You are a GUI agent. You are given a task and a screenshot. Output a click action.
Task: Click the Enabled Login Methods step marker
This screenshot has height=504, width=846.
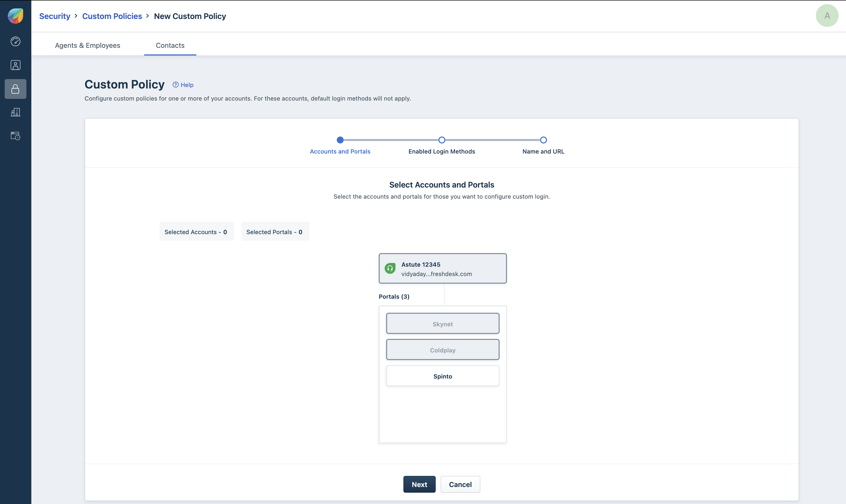pyautogui.click(x=442, y=140)
